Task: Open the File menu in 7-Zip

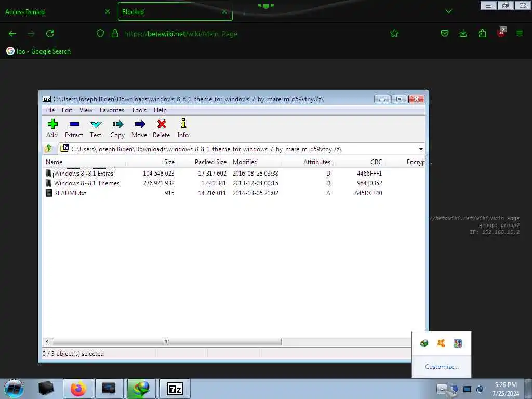Action: pos(50,110)
